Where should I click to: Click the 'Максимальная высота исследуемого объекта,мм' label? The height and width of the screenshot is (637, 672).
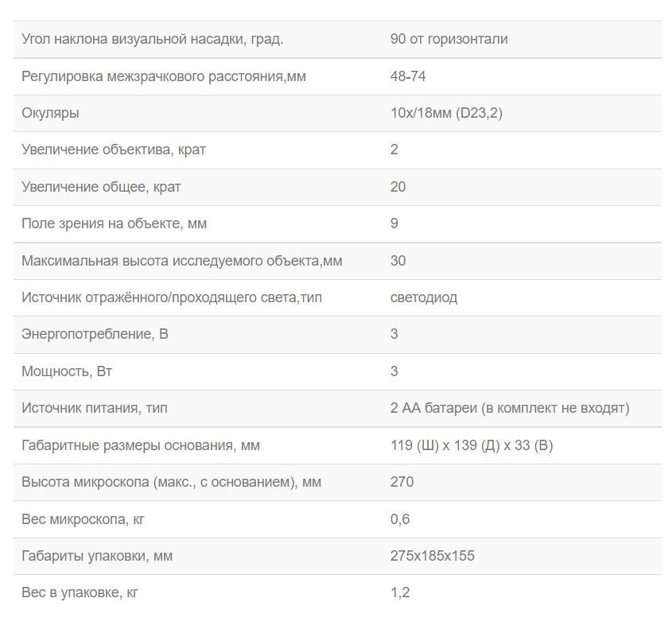click(181, 261)
